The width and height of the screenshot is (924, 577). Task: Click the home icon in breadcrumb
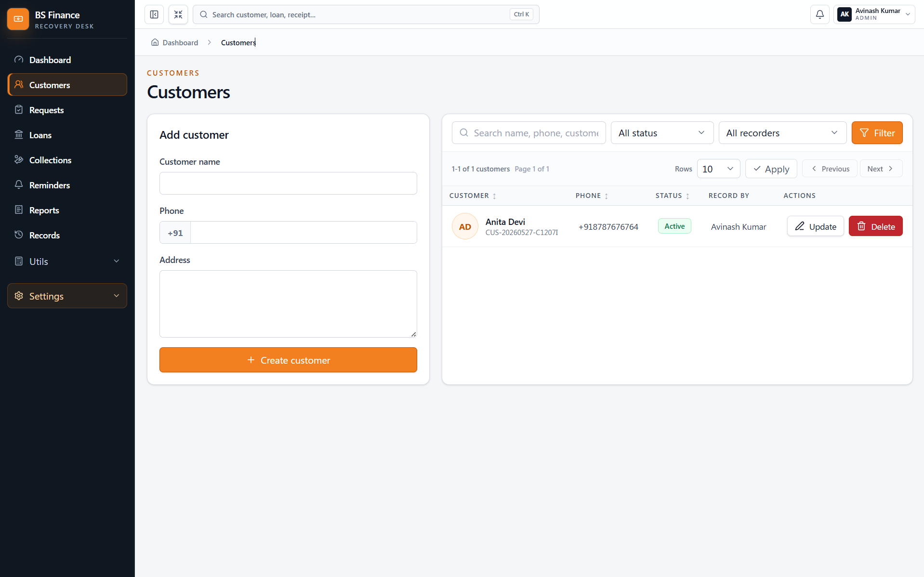pyautogui.click(x=155, y=42)
